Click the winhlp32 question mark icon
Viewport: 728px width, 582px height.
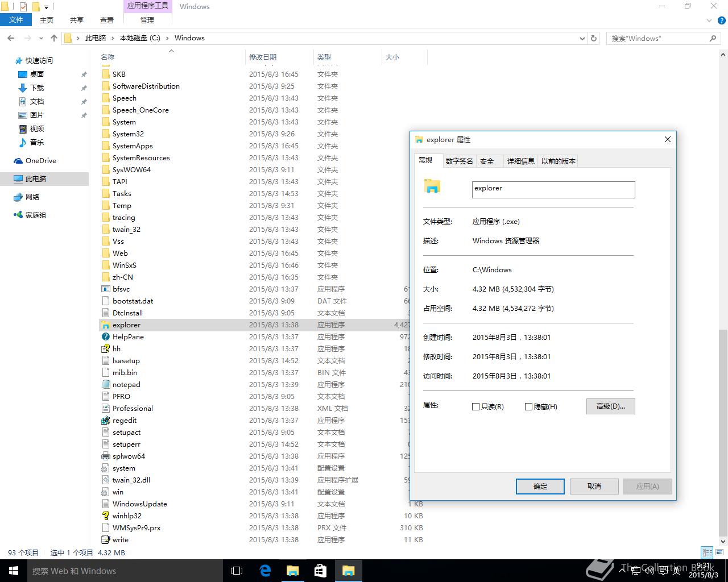105,516
